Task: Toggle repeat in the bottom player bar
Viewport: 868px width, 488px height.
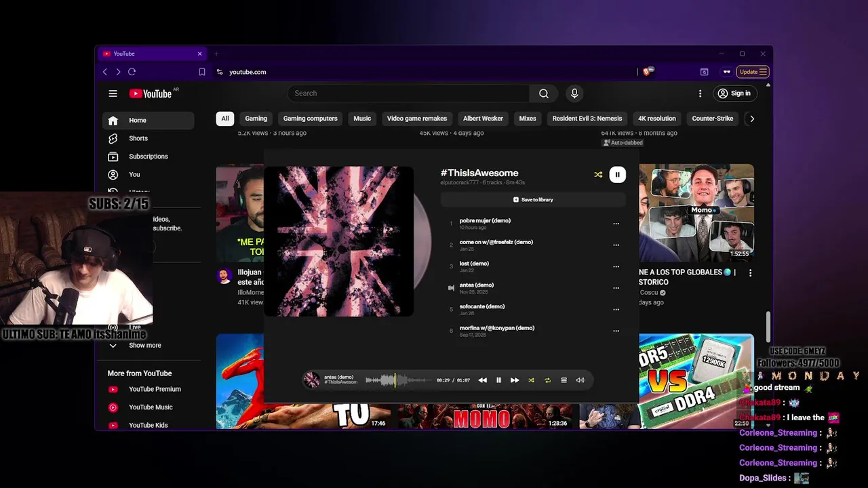Action: (x=547, y=380)
